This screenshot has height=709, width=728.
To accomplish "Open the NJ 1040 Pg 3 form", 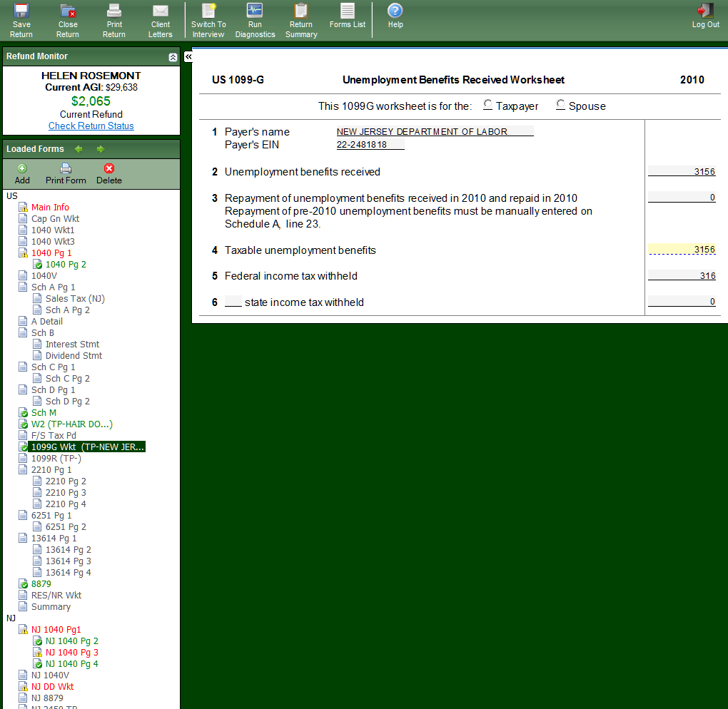I will [x=71, y=653].
